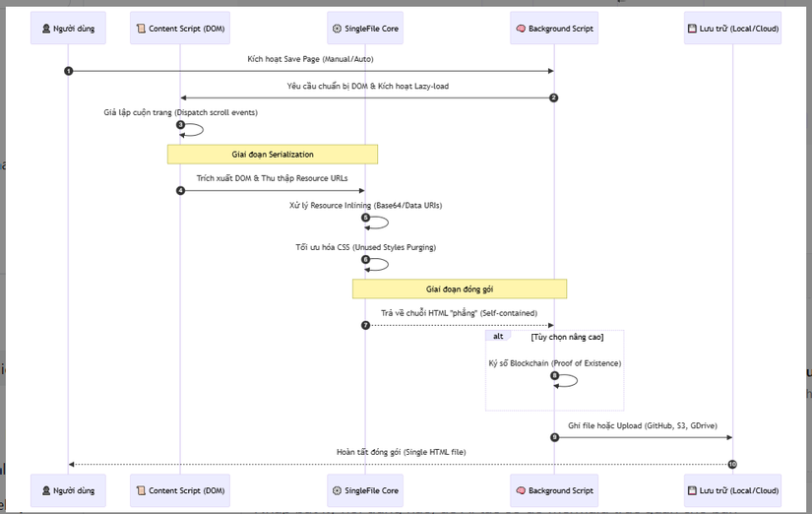Click the Tùy chọn nâng cao condition text
The width and height of the screenshot is (812, 514).
pyautogui.click(x=566, y=337)
